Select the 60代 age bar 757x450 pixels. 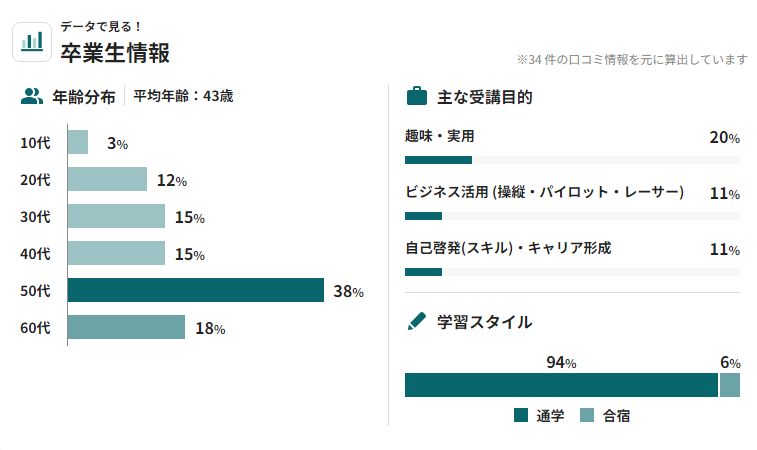[x=127, y=328]
